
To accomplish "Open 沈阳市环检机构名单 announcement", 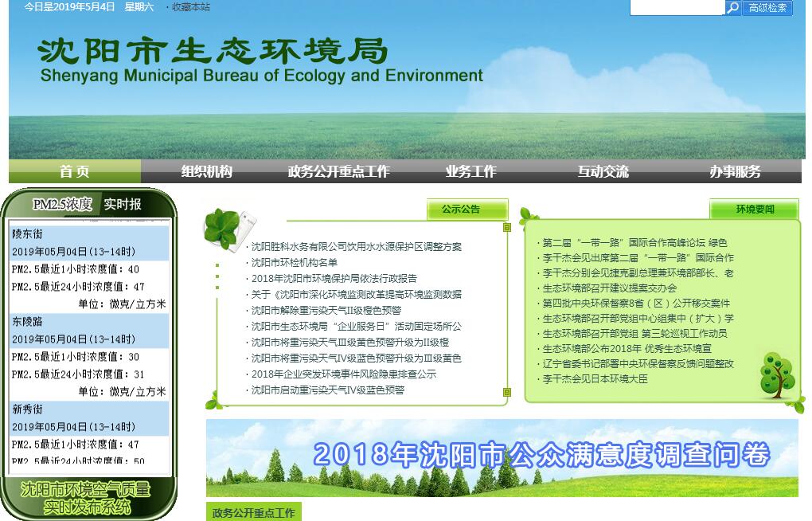I will click(295, 263).
